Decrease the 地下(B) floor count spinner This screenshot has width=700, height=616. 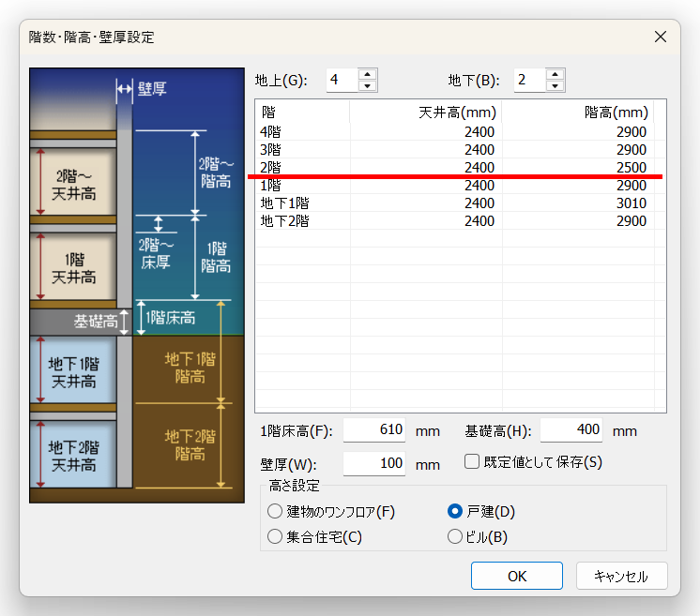click(555, 85)
